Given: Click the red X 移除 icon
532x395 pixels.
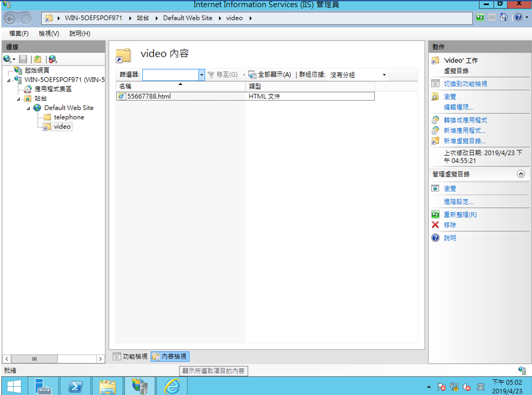Looking at the screenshot, I should (435, 225).
